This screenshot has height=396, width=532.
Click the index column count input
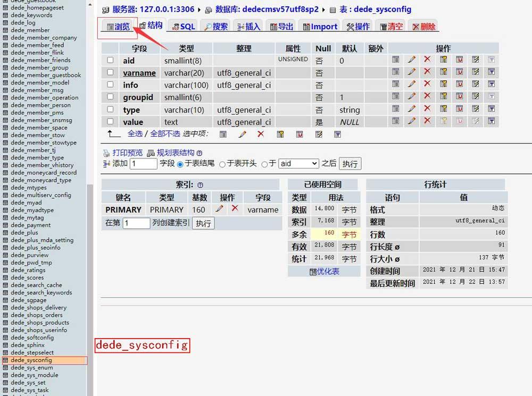coord(136,223)
